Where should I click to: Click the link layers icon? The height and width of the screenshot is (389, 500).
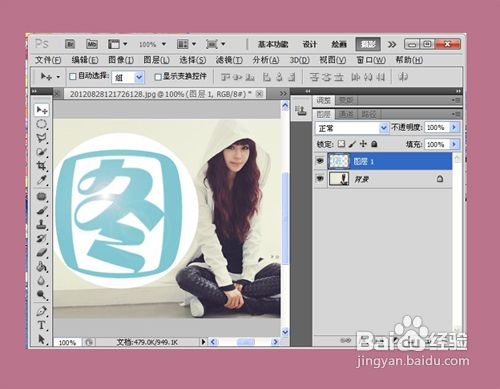pyautogui.click(x=345, y=340)
